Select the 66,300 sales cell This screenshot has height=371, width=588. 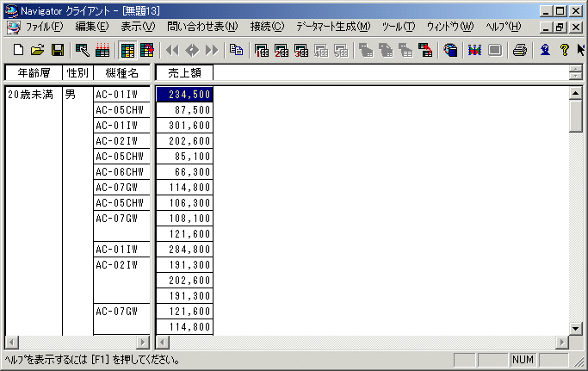coord(184,172)
